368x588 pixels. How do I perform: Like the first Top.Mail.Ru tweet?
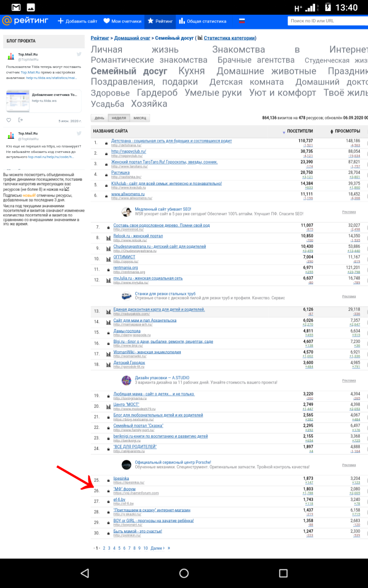(x=9, y=120)
